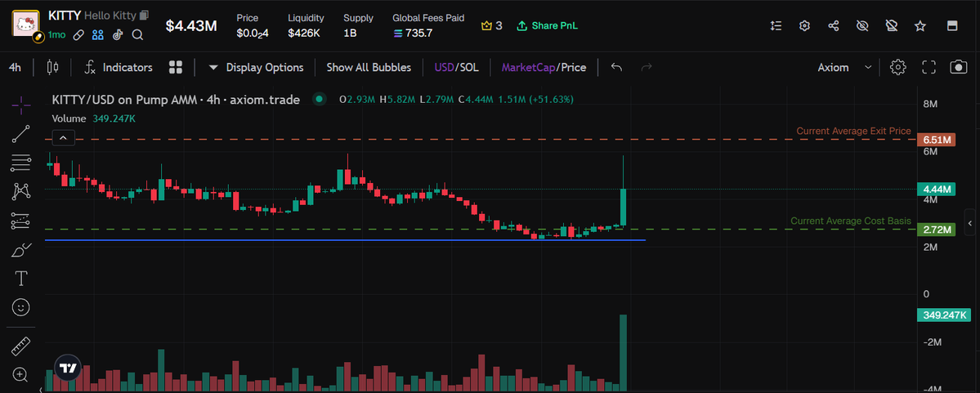Open the Axiom layout dropdown
Viewport: 980px width, 393px height.
[844, 68]
